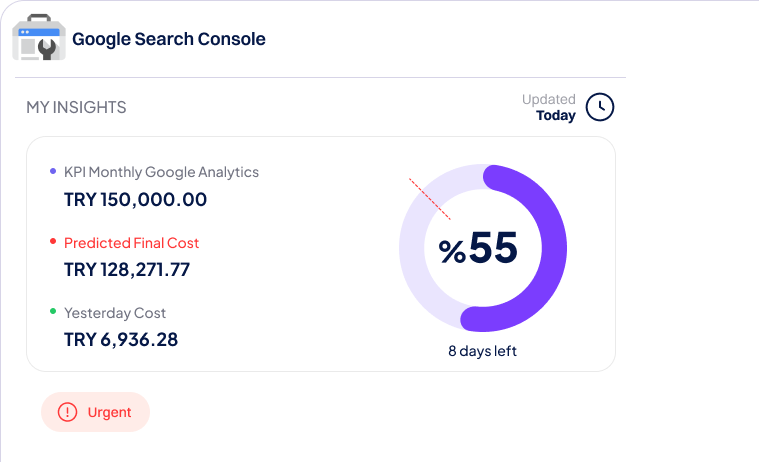Click the exclamation icon in the Urgent badge
The width and height of the screenshot is (759, 462).
click(67, 412)
